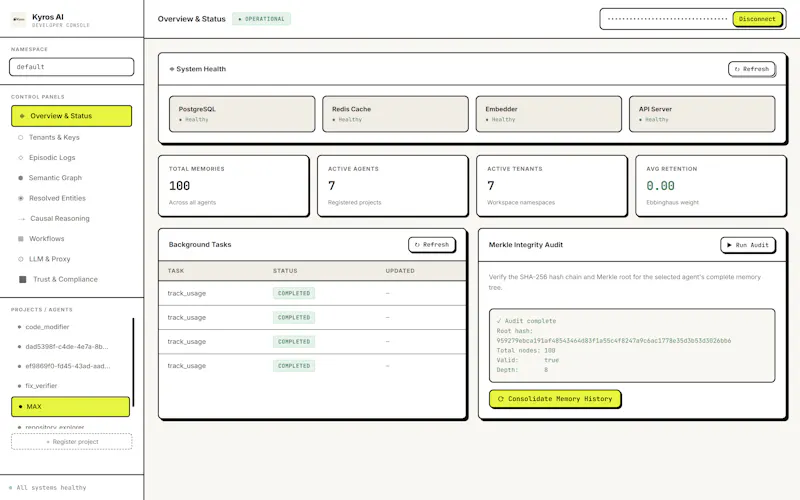
Task: Click the Causal Reasoning arrow icon
Action: point(21,219)
